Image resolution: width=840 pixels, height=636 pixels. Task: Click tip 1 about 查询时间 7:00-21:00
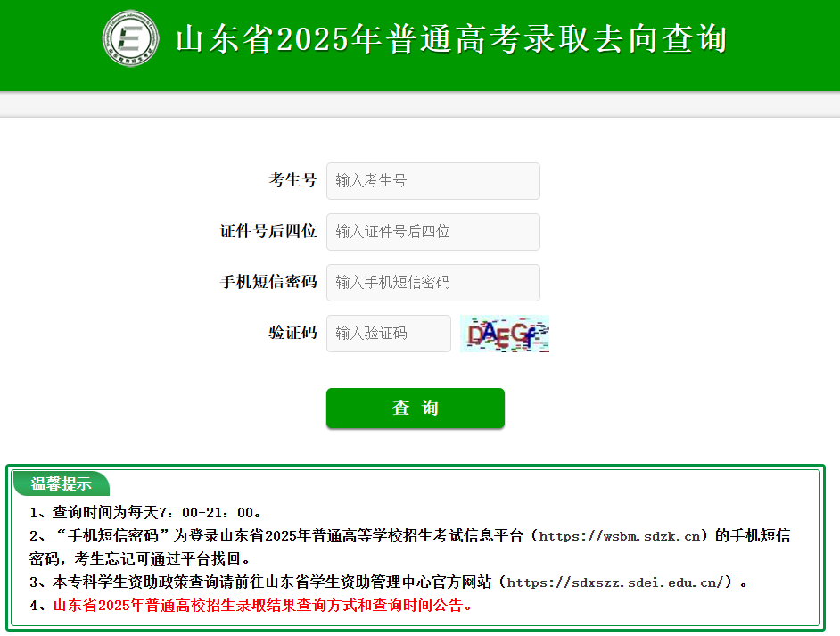pyautogui.click(x=145, y=513)
